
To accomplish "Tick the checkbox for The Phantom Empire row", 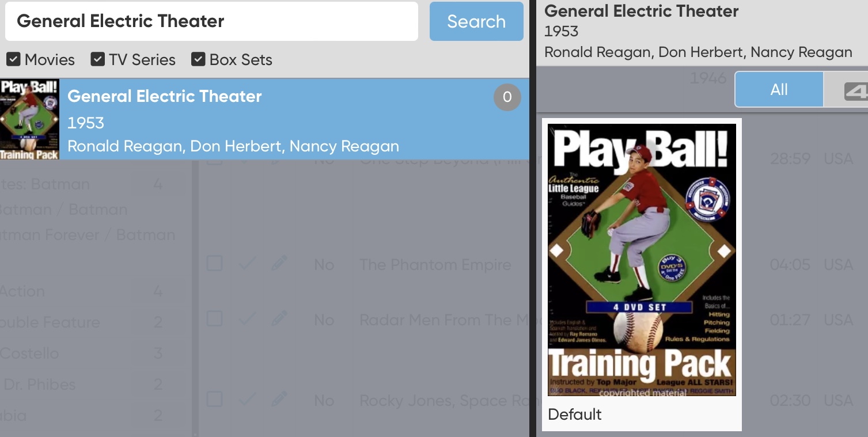I will pyautogui.click(x=214, y=264).
